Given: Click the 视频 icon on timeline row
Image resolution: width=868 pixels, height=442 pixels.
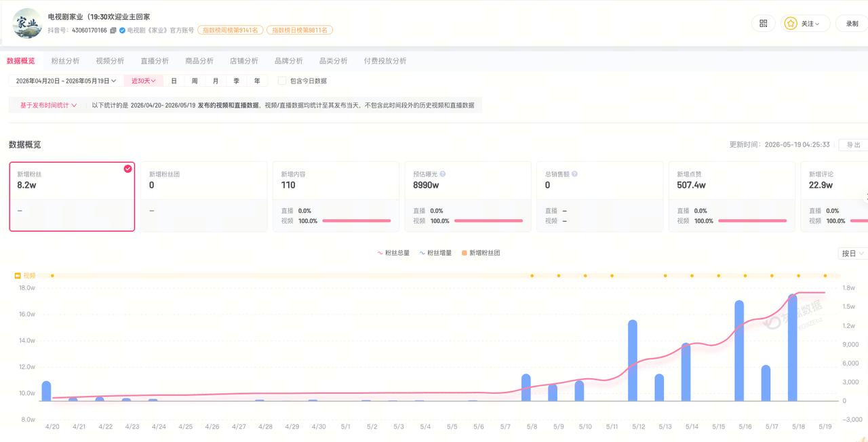Looking at the screenshot, I should [x=18, y=276].
